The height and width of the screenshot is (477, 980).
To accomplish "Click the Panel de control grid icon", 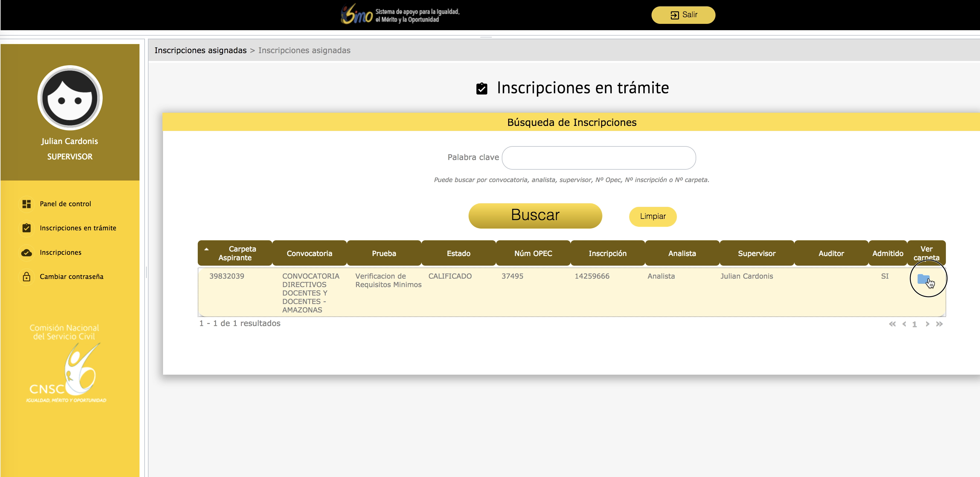I will 26,204.
